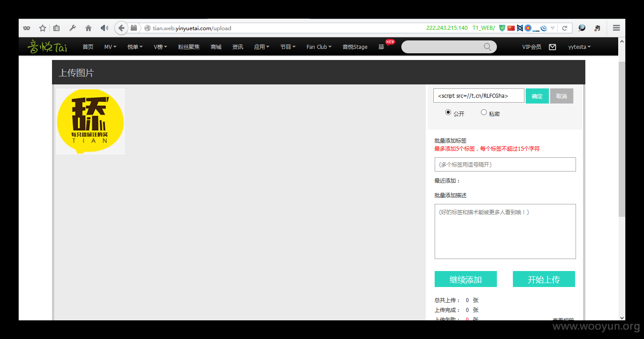Click the magnifier globe extension icon
The width and height of the screenshot is (644, 339).
(x=581, y=28)
